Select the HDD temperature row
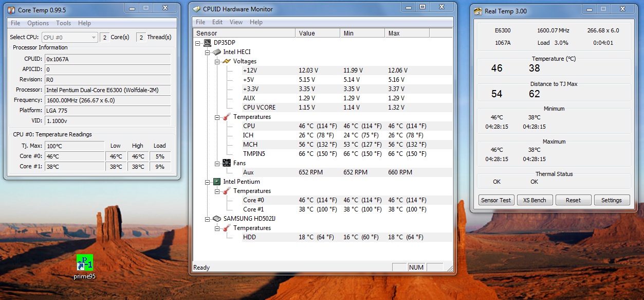Image resolution: width=644 pixels, height=300 pixels. (x=347, y=237)
